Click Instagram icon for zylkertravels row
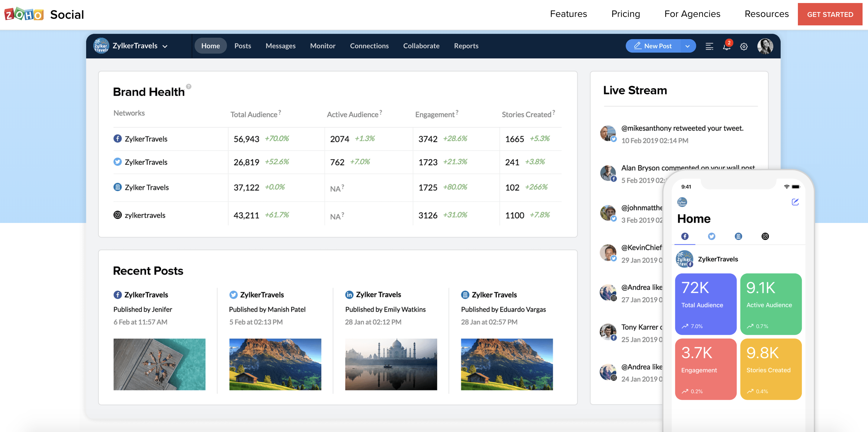The width and height of the screenshot is (868, 432). (117, 215)
